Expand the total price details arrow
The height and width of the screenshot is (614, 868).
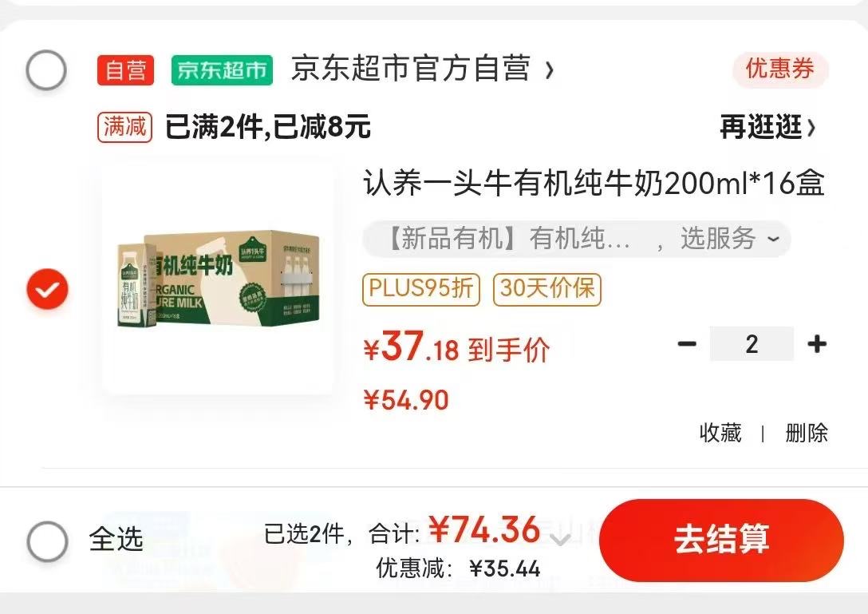coord(561,538)
